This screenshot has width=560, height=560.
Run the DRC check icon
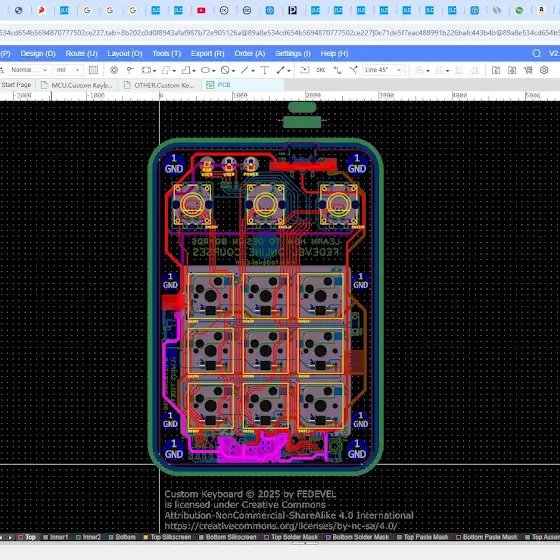click(x=321, y=70)
